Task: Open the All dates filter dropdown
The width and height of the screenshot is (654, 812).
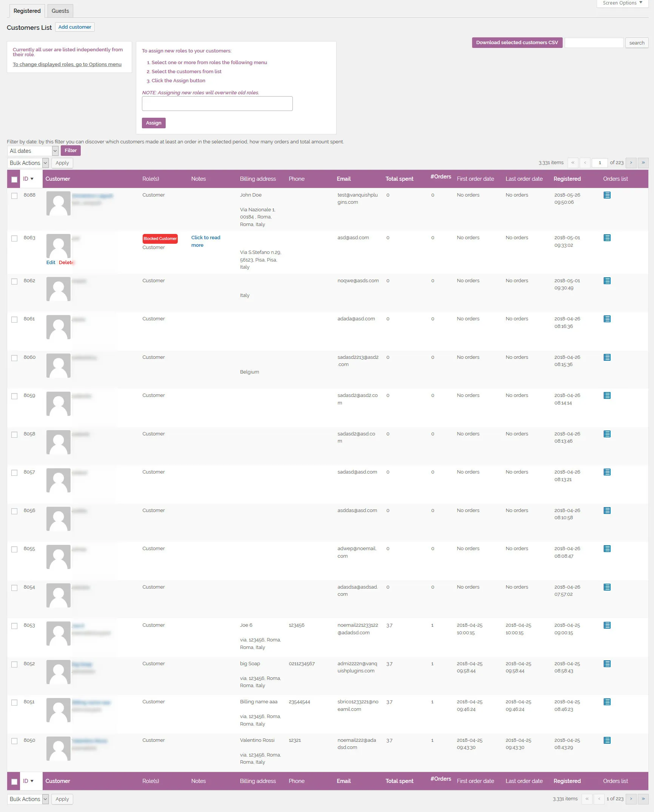Action: tap(33, 151)
